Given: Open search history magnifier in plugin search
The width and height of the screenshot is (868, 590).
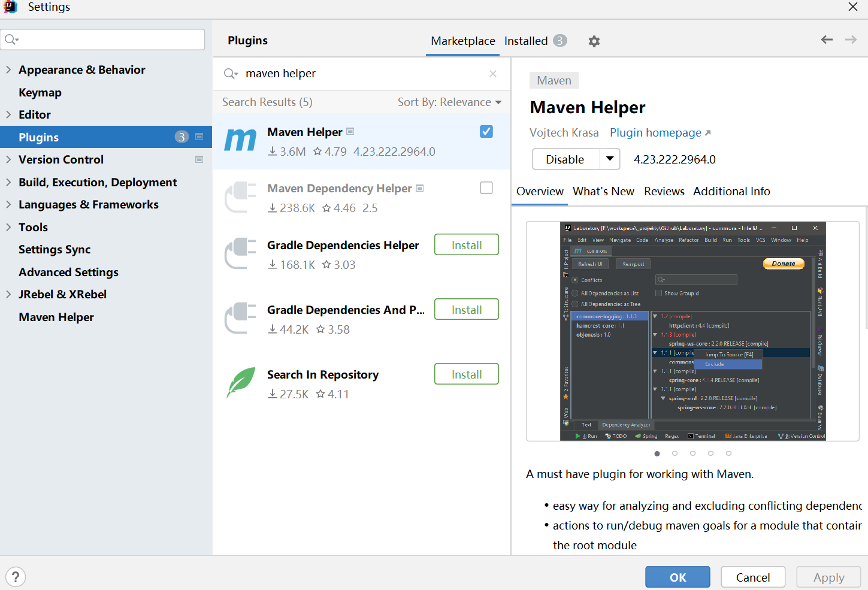Looking at the screenshot, I should [x=231, y=74].
